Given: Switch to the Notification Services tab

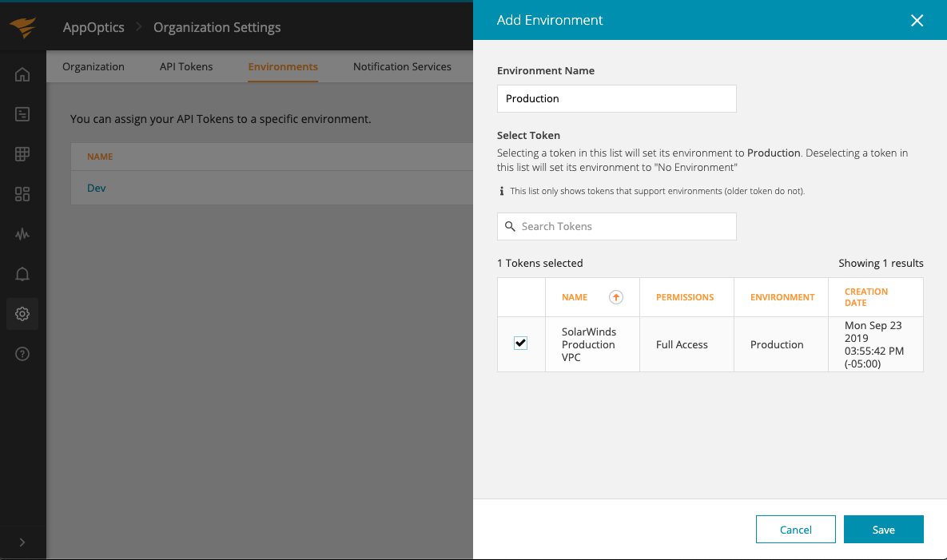Looking at the screenshot, I should (x=402, y=66).
